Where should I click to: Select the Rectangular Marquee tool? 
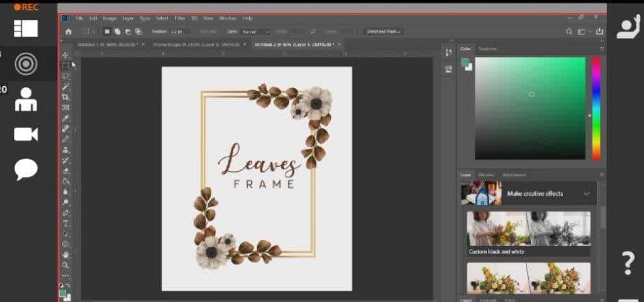click(x=65, y=66)
